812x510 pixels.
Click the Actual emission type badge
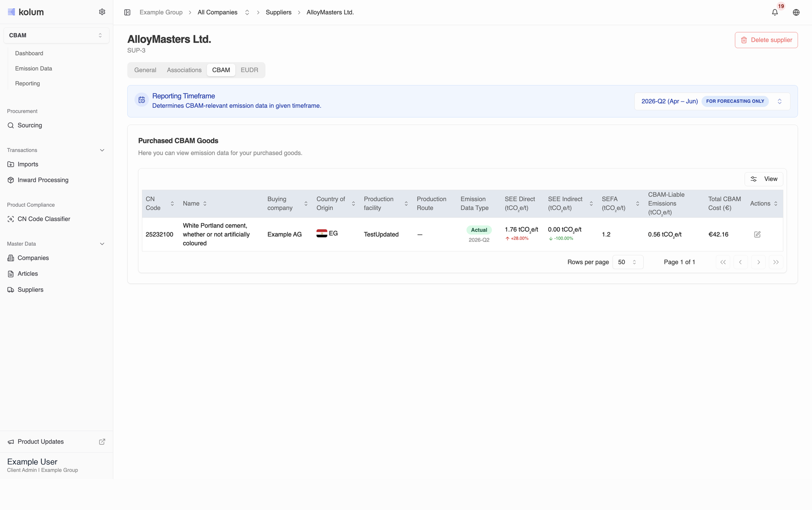pyautogui.click(x=479, y=230)
